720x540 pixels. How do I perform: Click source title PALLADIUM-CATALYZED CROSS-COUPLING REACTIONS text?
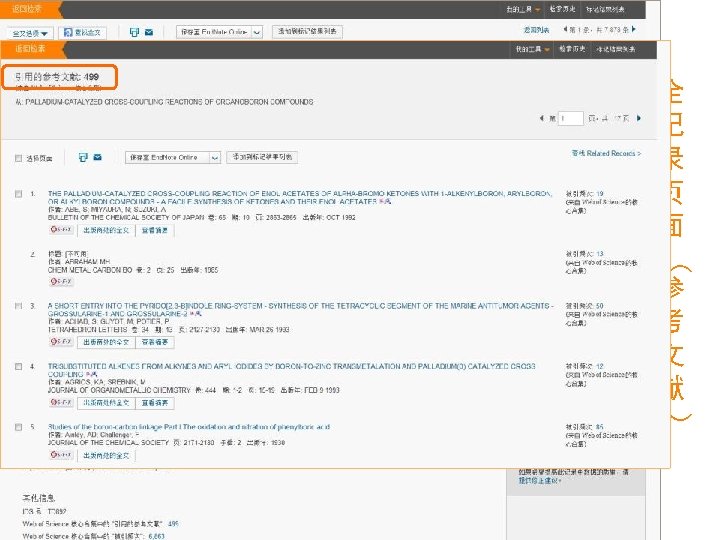(x=169, y=102)
